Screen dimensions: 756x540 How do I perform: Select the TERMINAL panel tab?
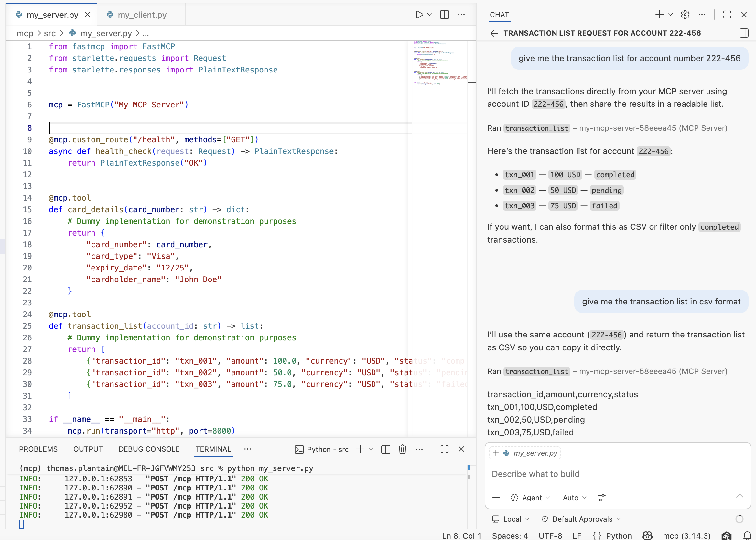(x=213, y=449)
